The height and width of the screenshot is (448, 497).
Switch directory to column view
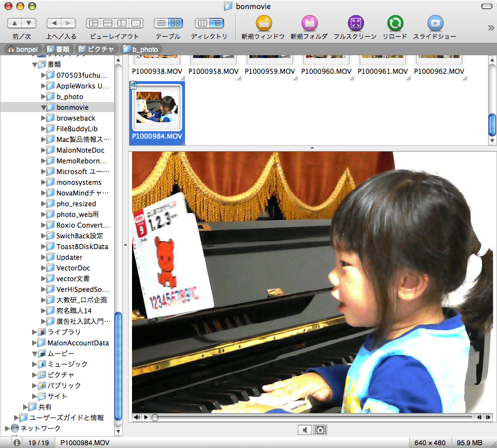[x=202, y=23]
